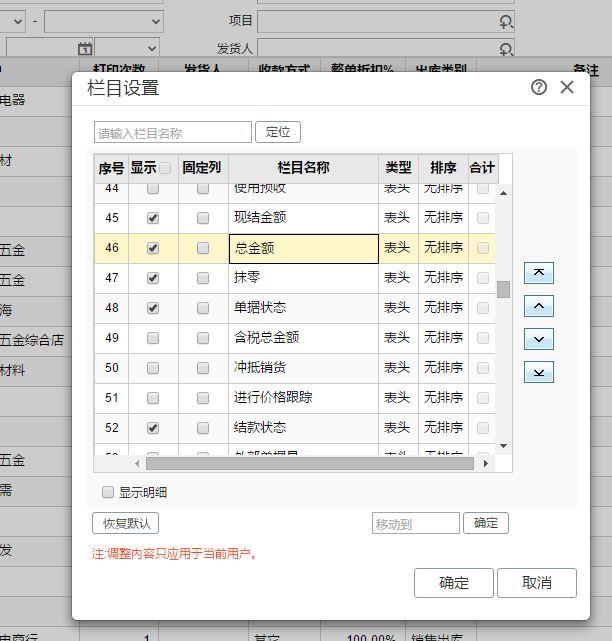The height and width of the screenshot is (641, 612).
Task: Click the 确定 button next to 移动到 field
Action: coord(486,523)
